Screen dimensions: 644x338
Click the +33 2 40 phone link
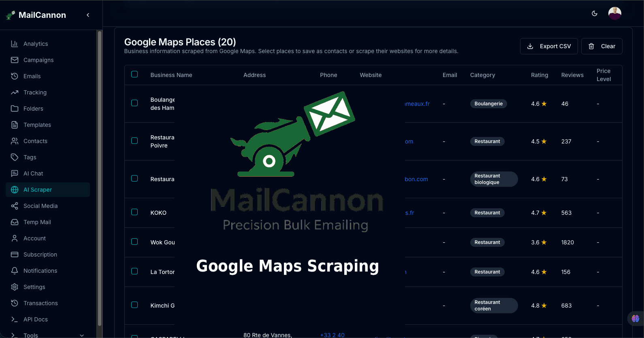[332, 335]
